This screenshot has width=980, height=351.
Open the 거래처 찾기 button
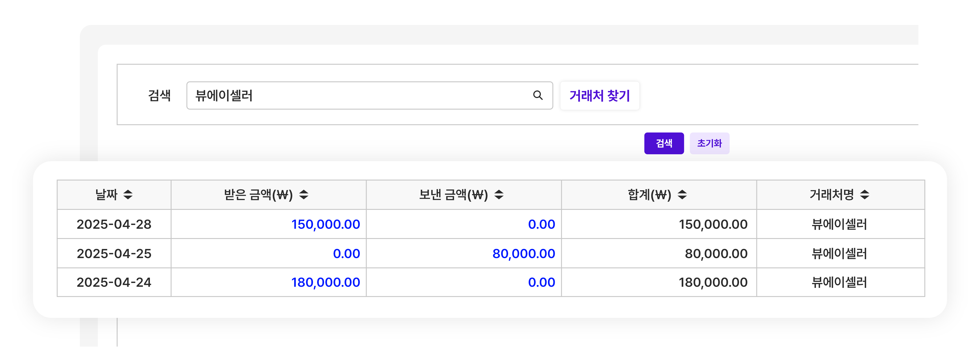pos(600,96)
